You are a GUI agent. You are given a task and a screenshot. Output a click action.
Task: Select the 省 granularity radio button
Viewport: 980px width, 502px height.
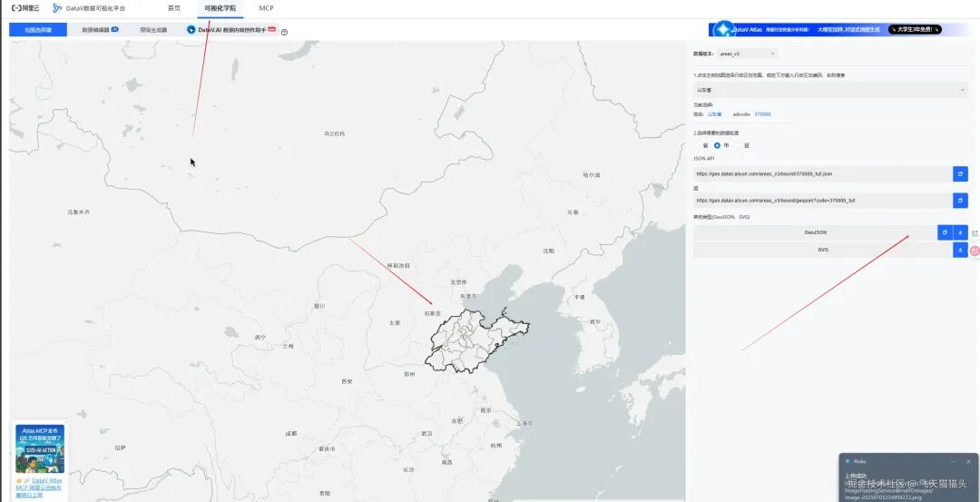click(x=698, y=145)
